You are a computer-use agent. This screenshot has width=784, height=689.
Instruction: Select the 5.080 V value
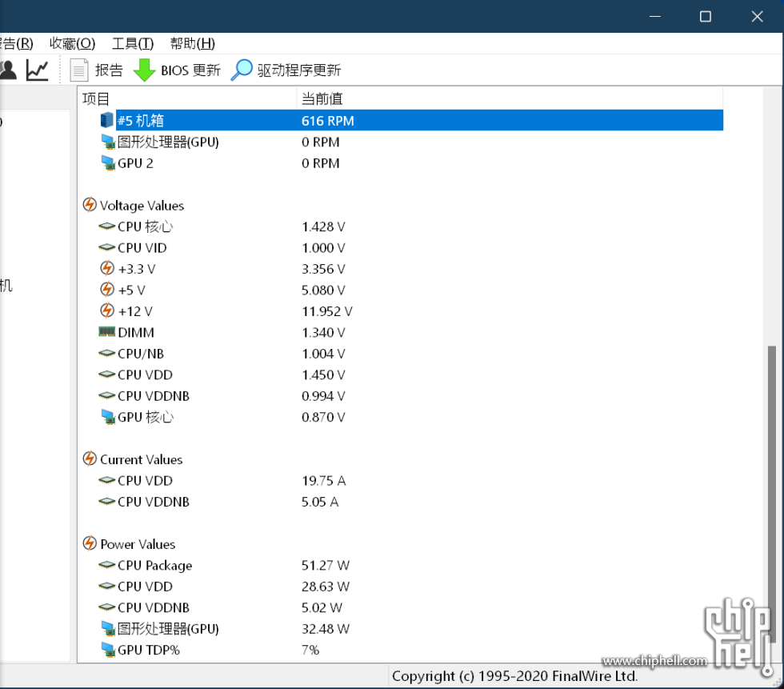pyautogui.click(x=323, y=290)
